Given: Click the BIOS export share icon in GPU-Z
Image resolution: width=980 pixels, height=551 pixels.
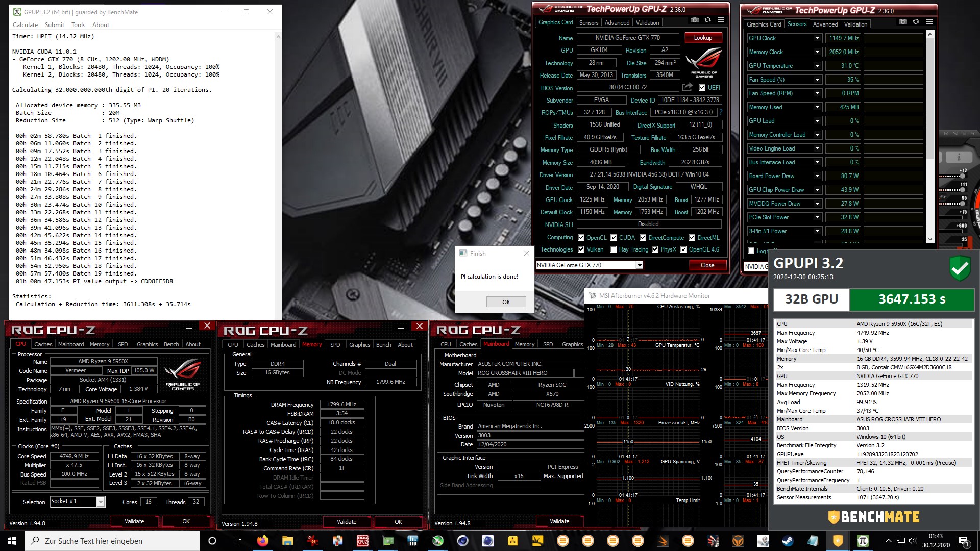Looking at the screenshot, I should pos(688,87).
